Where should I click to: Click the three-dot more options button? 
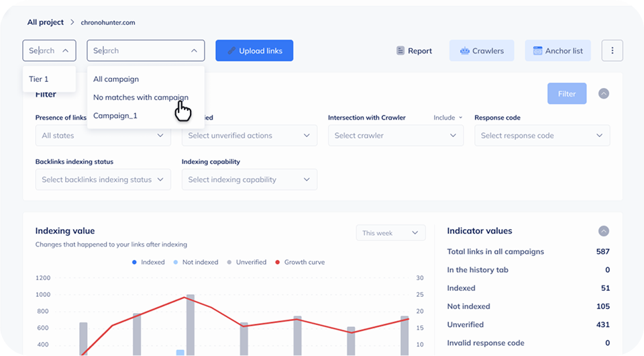(612, 50)
